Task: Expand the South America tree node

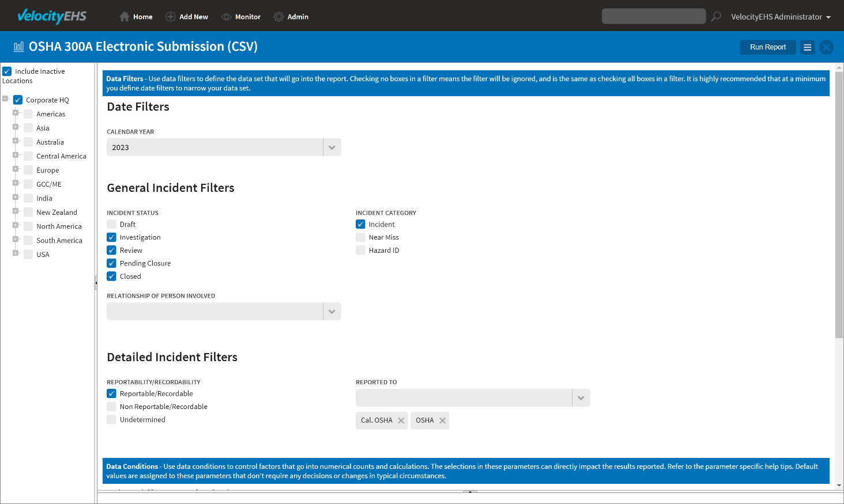Action: pos(16,238)
